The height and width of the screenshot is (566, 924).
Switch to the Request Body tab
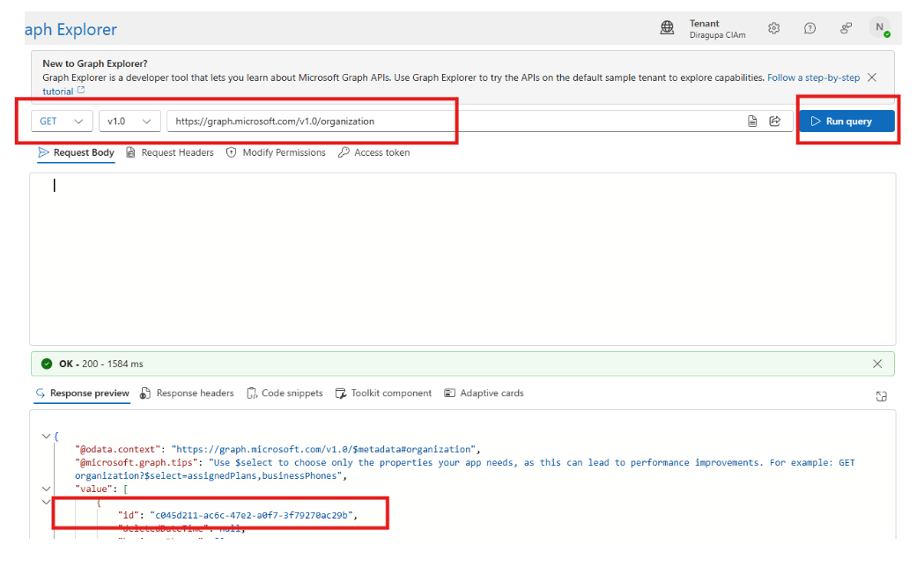76,152
